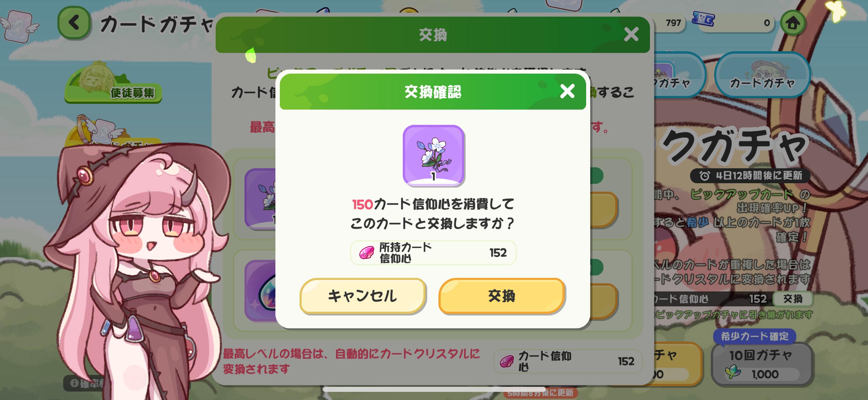Close the 交換確認 confirmation dialog
868x400 pixels.
tap(567, 92)
